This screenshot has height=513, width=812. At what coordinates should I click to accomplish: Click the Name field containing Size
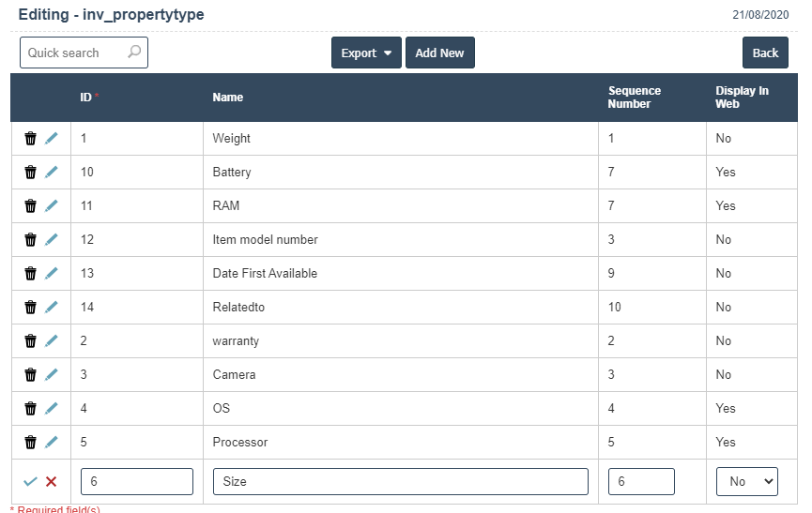click(x=401, y=481)
